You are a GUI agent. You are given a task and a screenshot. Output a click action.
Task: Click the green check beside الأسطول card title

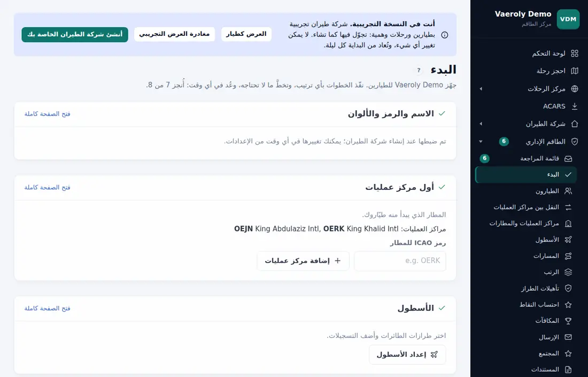coord(442,308)
